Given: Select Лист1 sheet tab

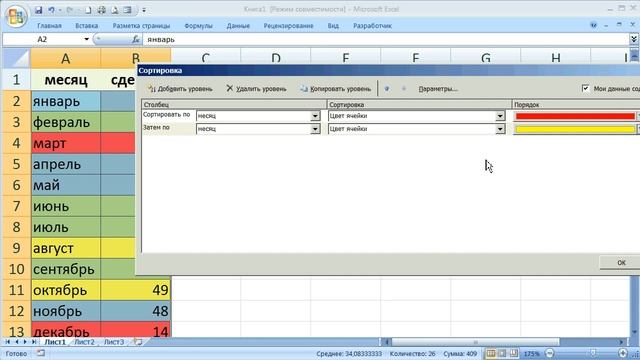Looking at the screenshot, I should click(x=55, y=342).
